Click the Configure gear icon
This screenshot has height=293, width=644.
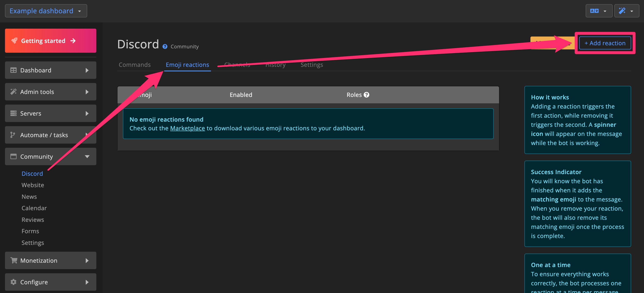point(13,282)
